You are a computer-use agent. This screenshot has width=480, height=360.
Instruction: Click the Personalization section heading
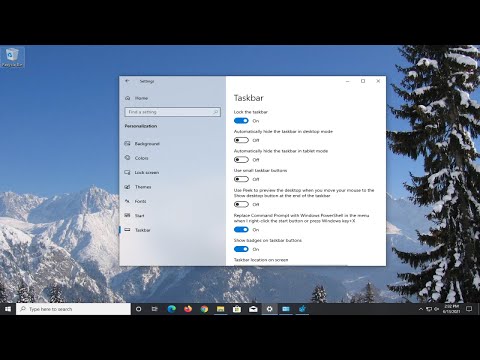point(141,126)
